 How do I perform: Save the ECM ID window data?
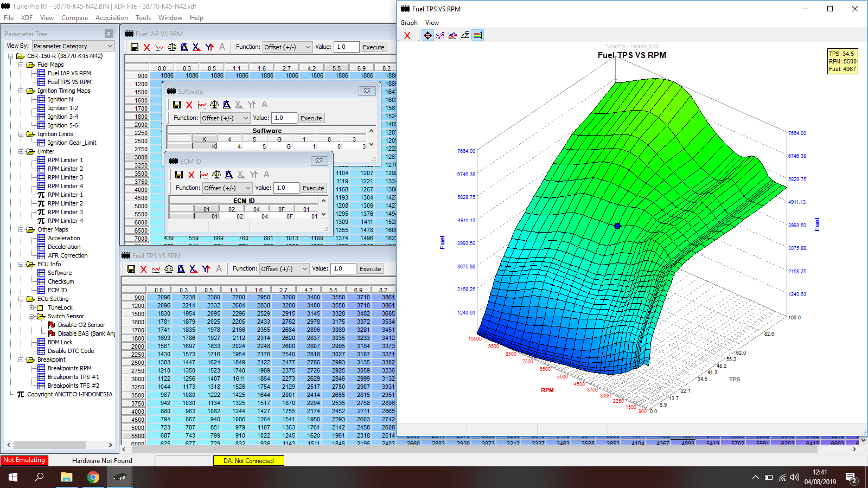pyautogui.click(x=179, y=175)
